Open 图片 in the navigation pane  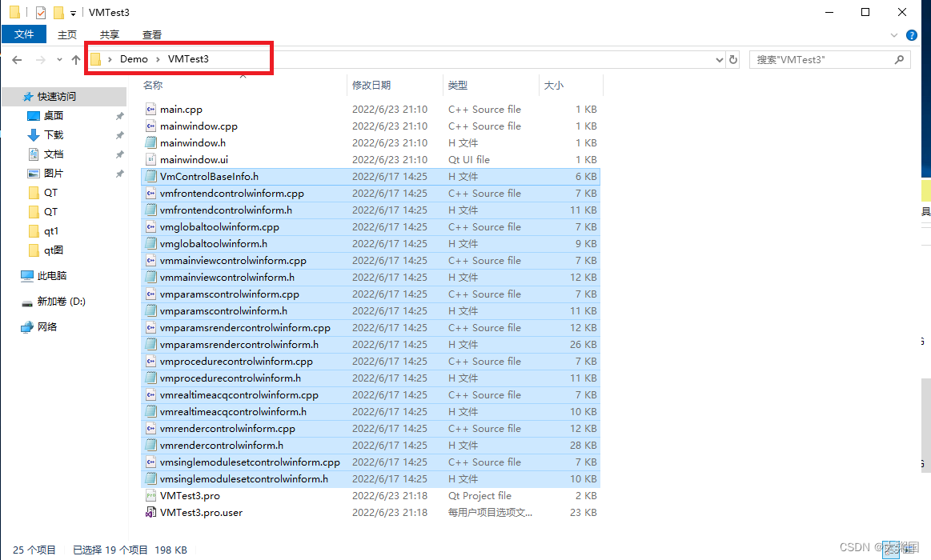point(54,174)
